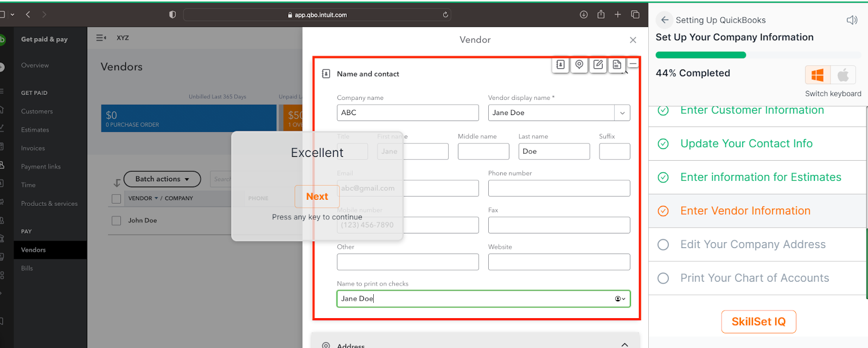Click the Phone number field

pos(559,188)
